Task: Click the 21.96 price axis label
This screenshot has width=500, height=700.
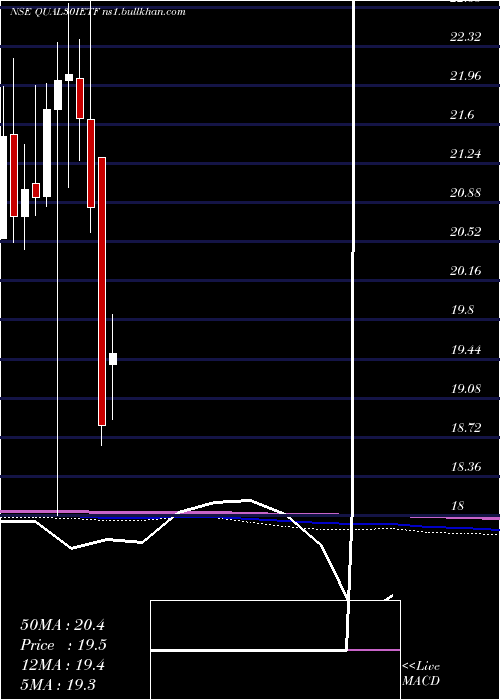Action: tap(466, 76)
